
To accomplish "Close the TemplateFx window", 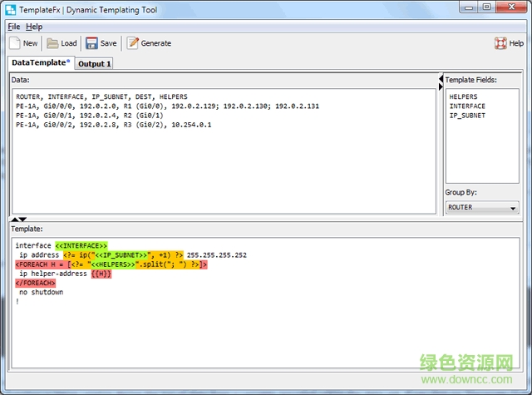I will [511, 7].
